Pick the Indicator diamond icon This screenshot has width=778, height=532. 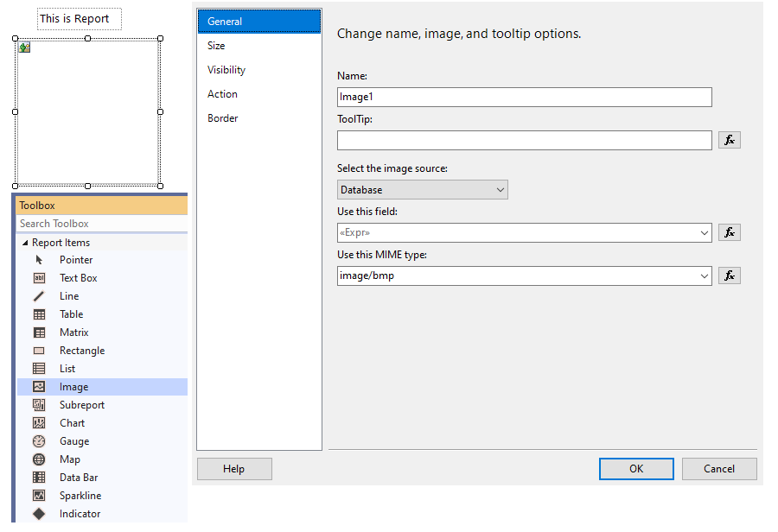tap(39, 514)
